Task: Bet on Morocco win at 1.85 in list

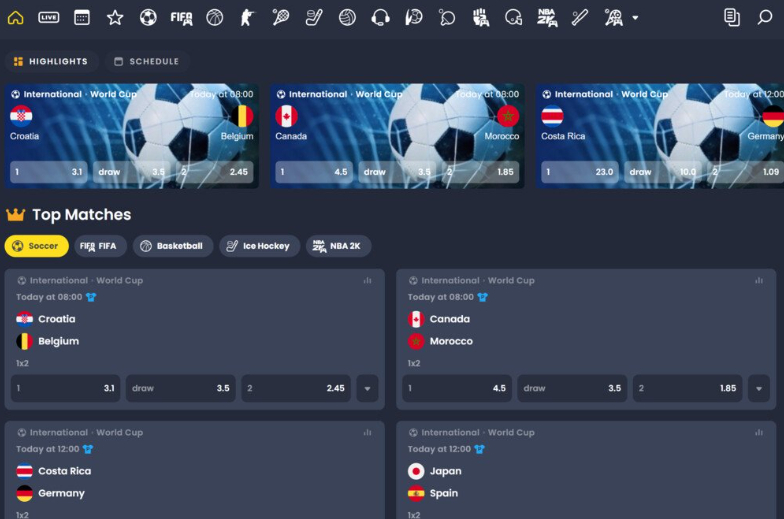Action: (x=688, y=388)
